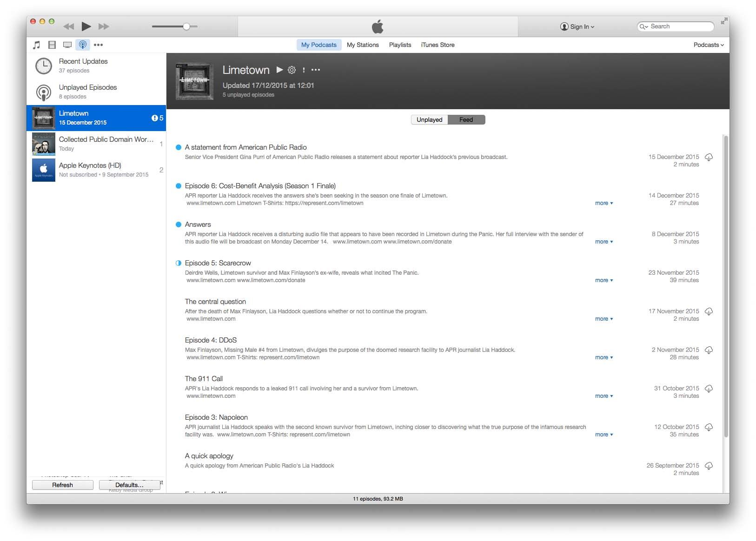Download the 'A statement from American Public Radio' episode
Screen dimensions: 756x541
tap(709, 157)
